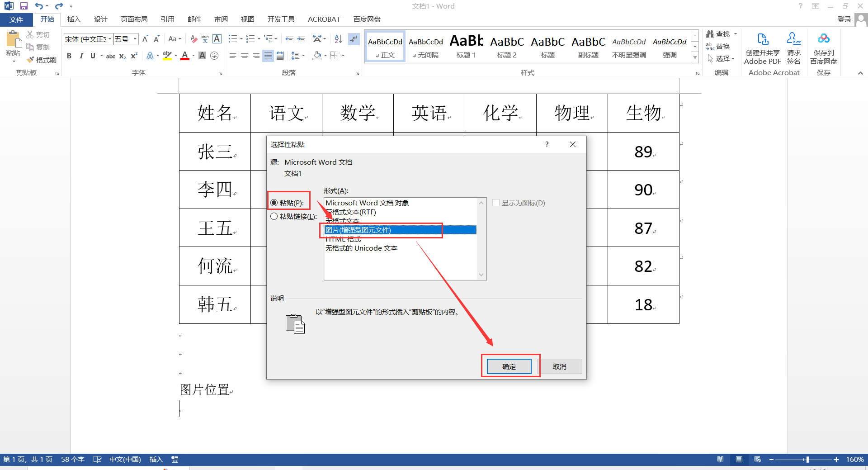Switch to the 审阅 Review tab
Viewport: 868px width, 470px height.
pos(221,19)
